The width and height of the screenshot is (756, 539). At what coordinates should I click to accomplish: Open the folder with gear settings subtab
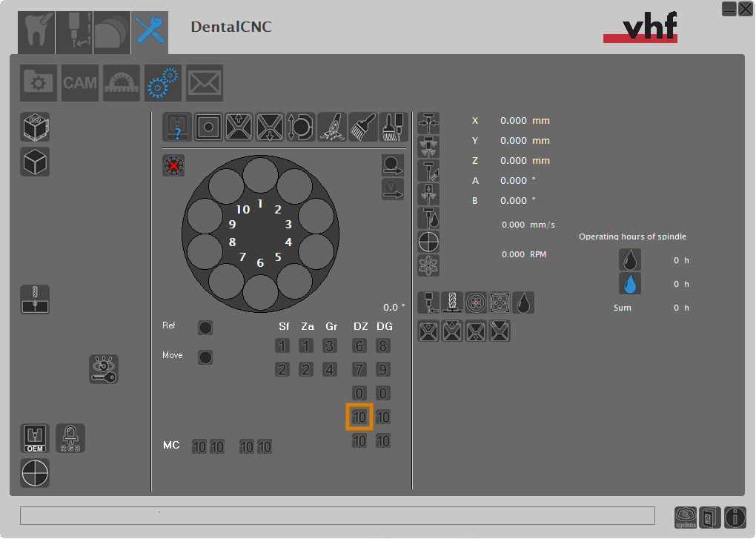[x=39, y=83]
